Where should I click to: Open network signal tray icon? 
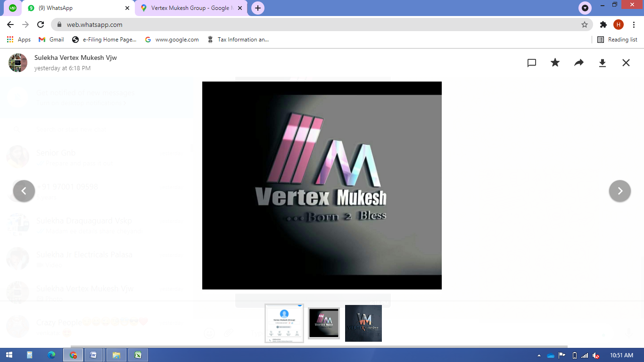tap(585, 355)
